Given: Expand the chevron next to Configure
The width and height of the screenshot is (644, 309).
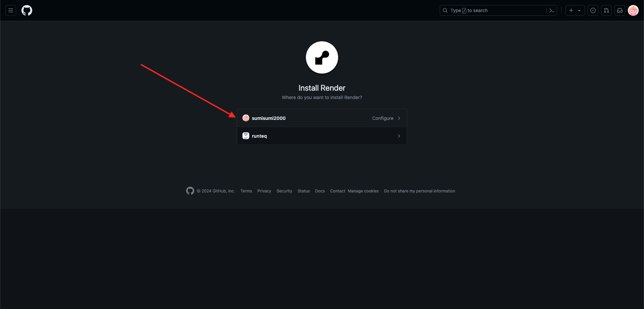Looking at the screenshot, I should coord(399,118).
